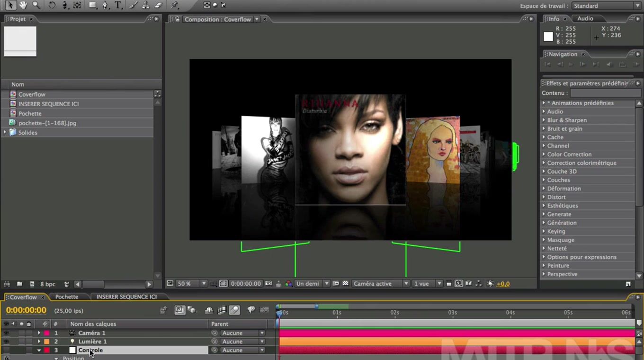This screenshot has width=644, height=360.
Task: Select the Pen tool
Action: [x=105, y=5]
